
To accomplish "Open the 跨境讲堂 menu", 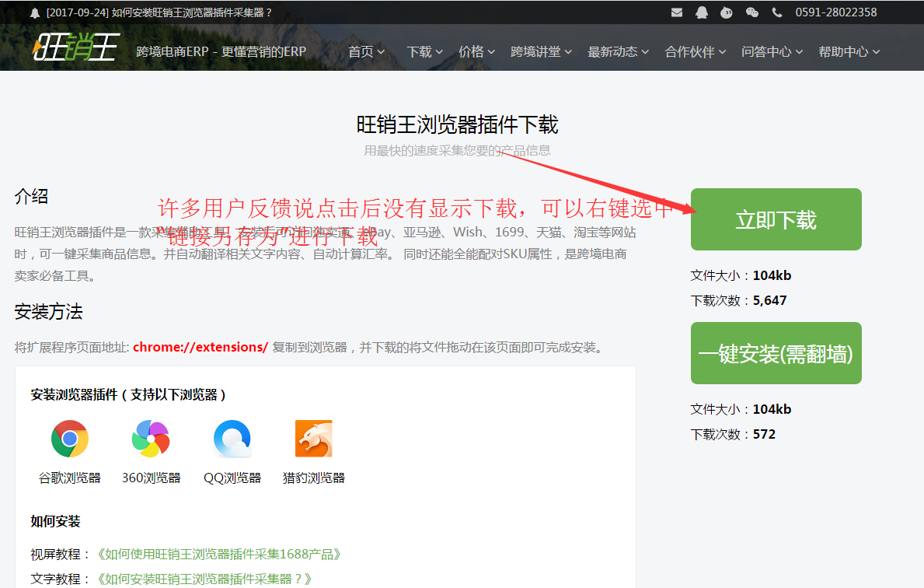I will tap(541, 52).
